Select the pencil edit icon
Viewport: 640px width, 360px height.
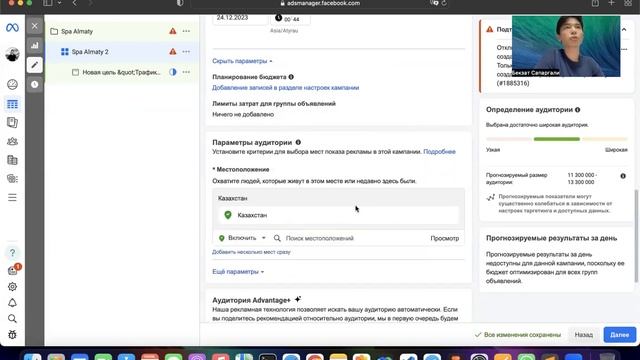pos(35,65)
